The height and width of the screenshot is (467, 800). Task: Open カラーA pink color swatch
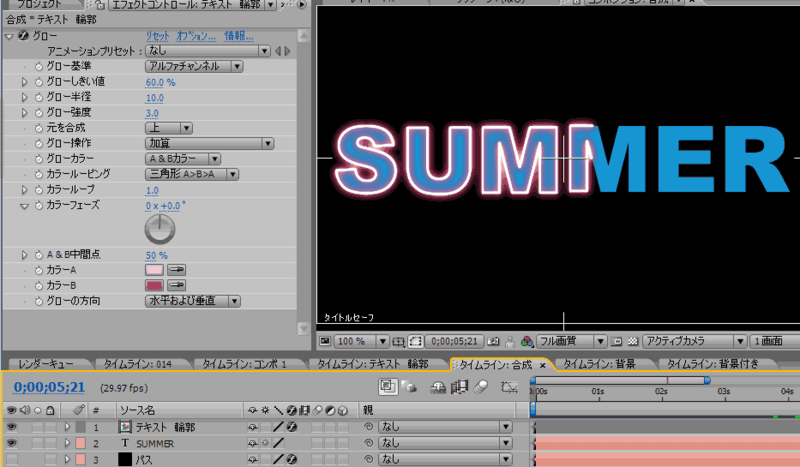[x=154, y=270]
